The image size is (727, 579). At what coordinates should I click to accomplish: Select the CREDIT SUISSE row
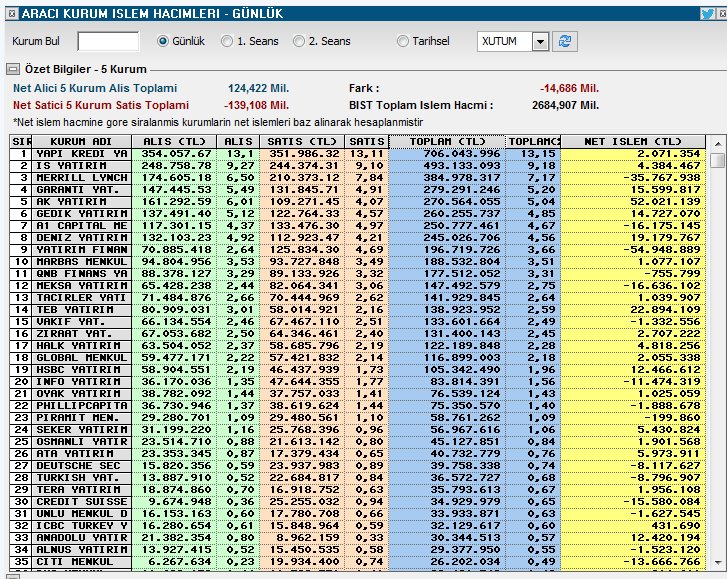(357, 502)
